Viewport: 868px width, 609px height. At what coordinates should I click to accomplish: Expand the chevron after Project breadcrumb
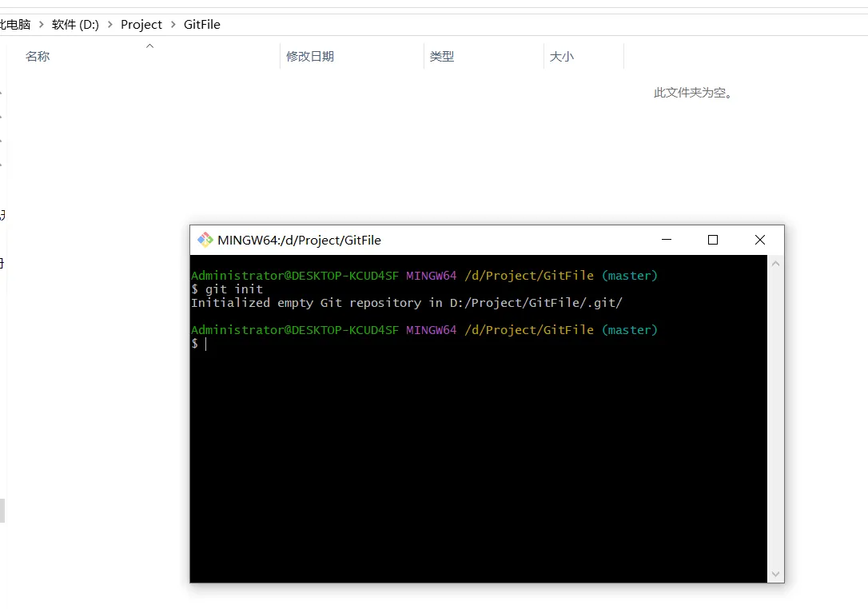(173, 24)
